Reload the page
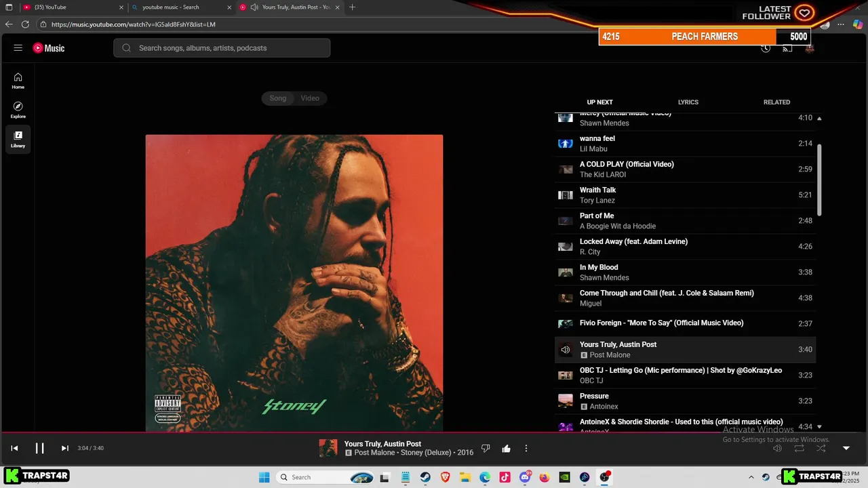 25,24
